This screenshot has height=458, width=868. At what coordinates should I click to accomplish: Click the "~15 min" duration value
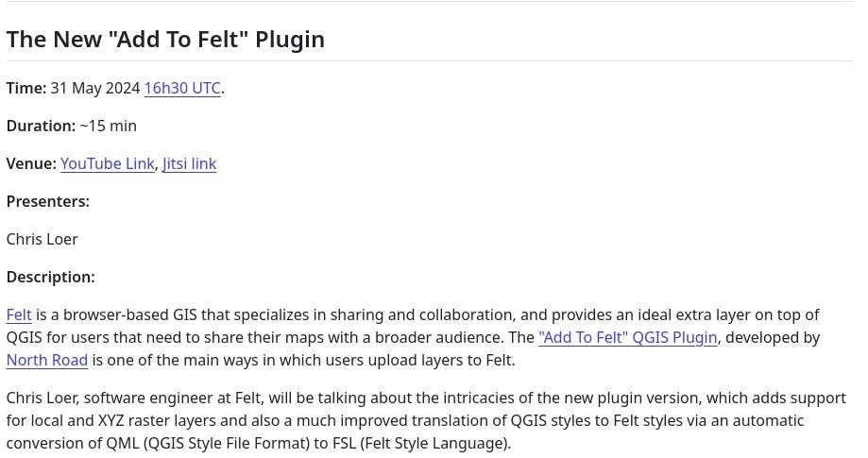pos(109,127)
